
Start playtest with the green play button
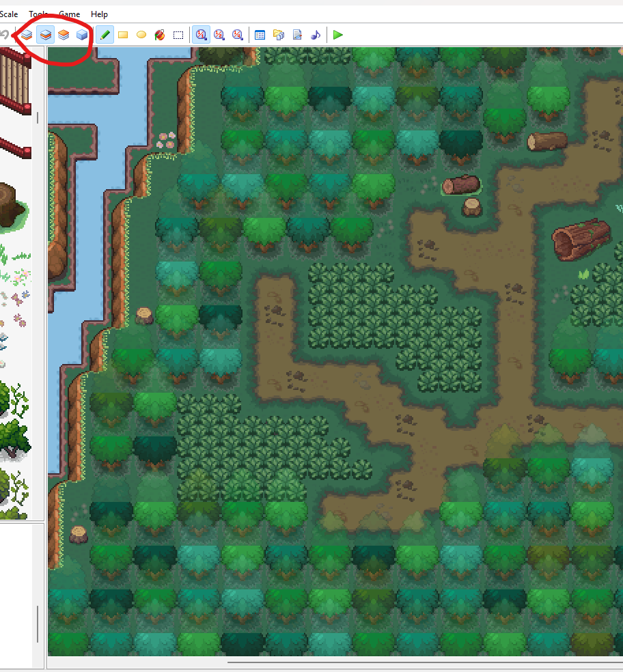tap(338, 35)
